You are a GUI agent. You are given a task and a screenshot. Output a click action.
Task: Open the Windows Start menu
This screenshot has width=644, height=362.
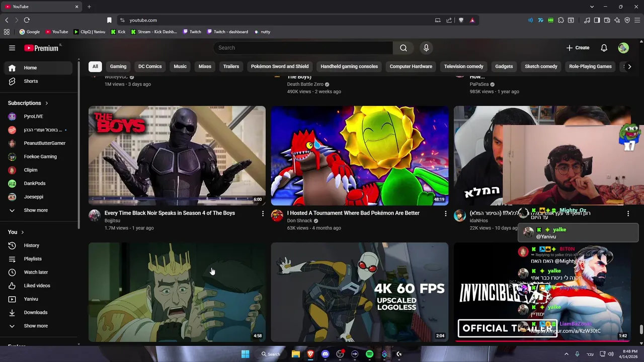coord(245,354)
